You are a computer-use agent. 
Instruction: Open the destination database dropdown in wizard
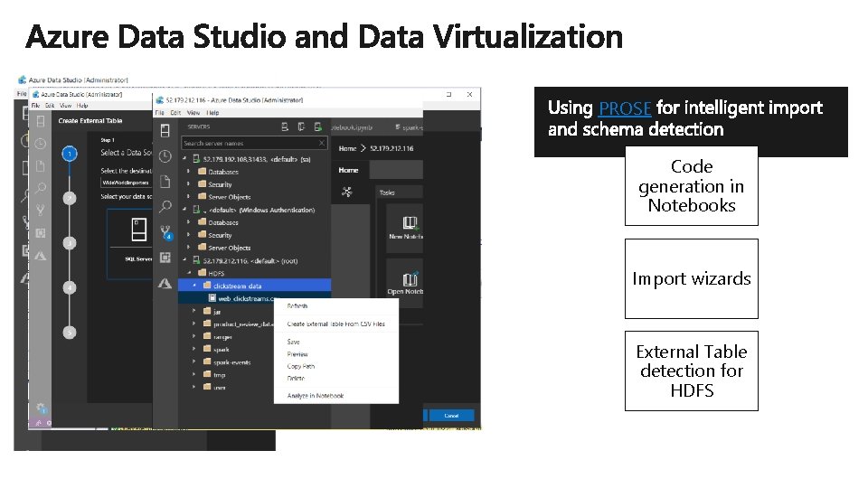[x=127, y=182]
